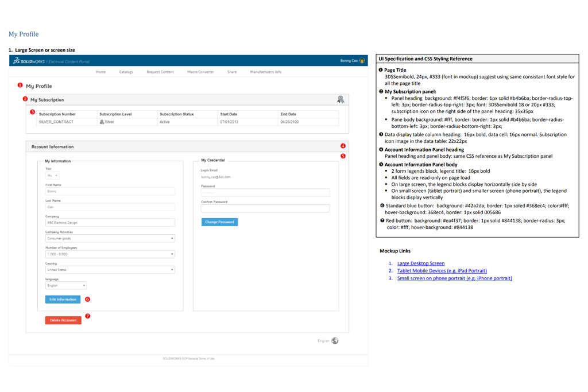Open the Tablet Mobile Devices mockup link
Viewport: 588px width, 392px height.
pos(442,270)
